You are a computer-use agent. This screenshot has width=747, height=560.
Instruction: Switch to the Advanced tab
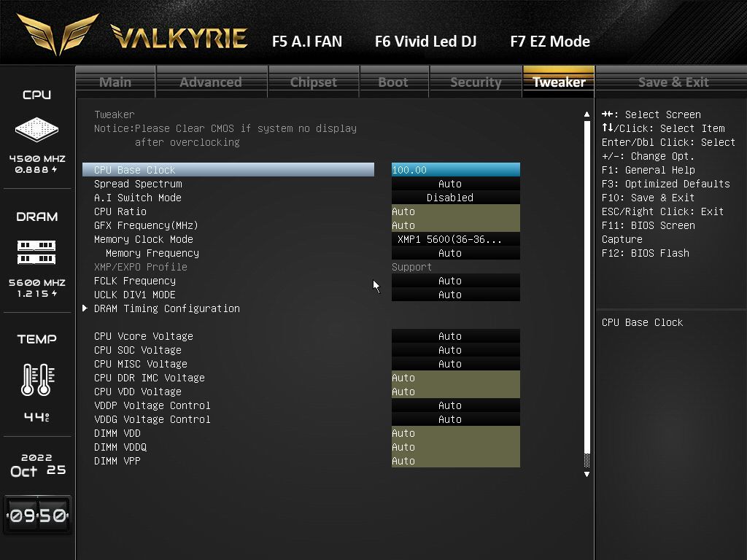coord(211,82)
